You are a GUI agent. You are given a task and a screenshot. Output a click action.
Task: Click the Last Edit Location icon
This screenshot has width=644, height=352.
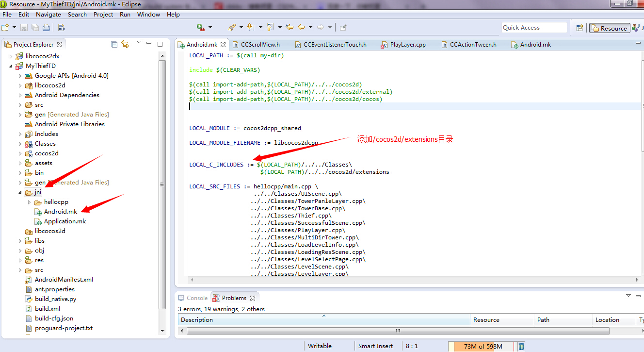coord(290,27)
